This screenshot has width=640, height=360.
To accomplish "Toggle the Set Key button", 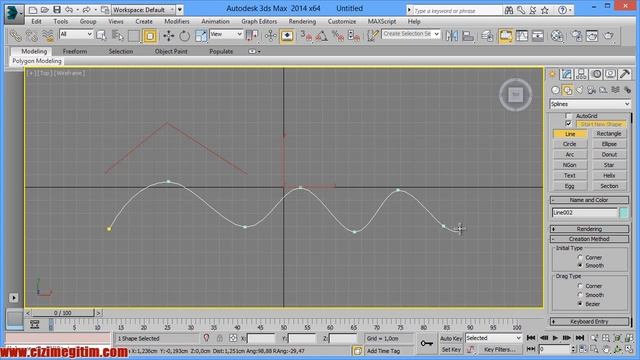I will click(451, 350).
